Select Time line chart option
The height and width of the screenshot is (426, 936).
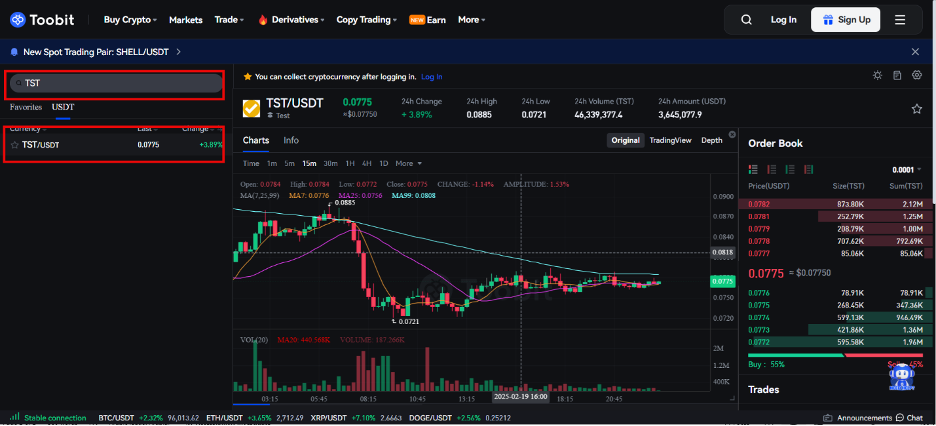coord(251,163)
